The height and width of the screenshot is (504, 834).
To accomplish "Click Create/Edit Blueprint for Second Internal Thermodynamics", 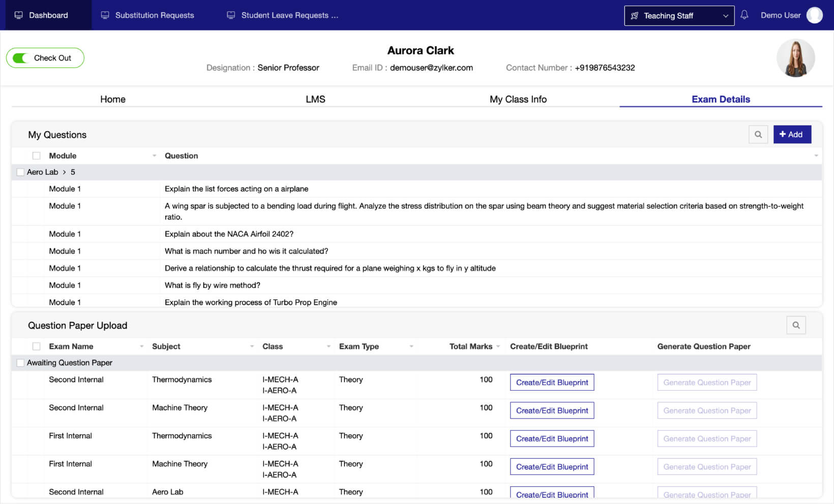I will (552, 383).
